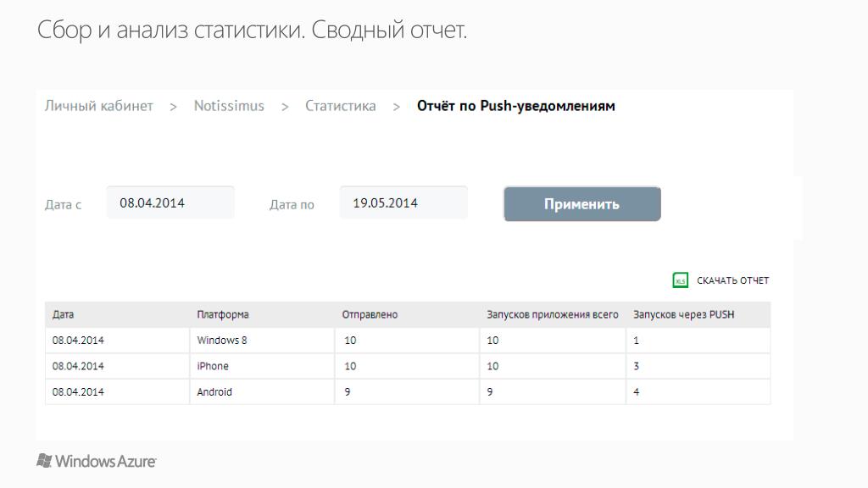The height and width of the screenshot is (488, 868).
Task: Open the Личный кабинет breadcrumb
Action: [x=98, y=106]
